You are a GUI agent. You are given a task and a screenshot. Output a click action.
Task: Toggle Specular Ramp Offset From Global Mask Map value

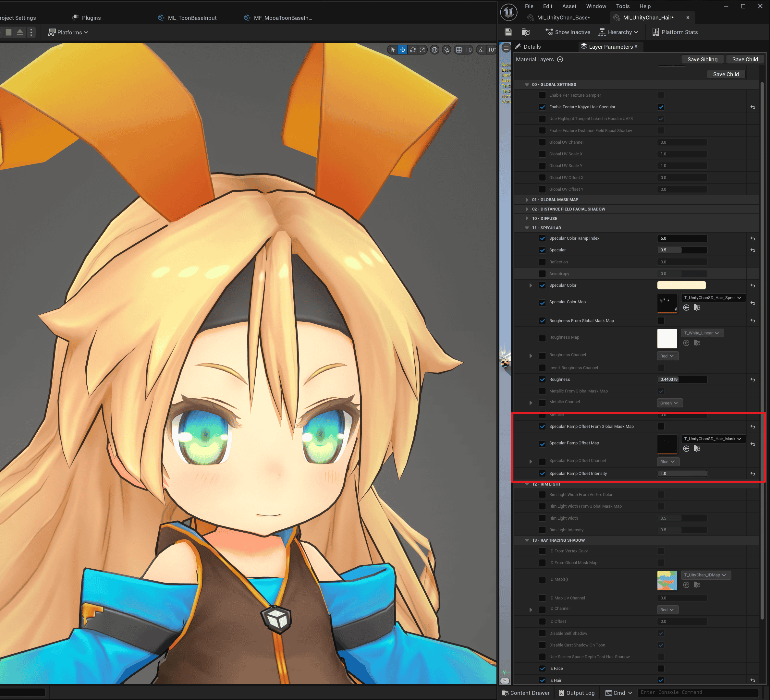(661, 426)
